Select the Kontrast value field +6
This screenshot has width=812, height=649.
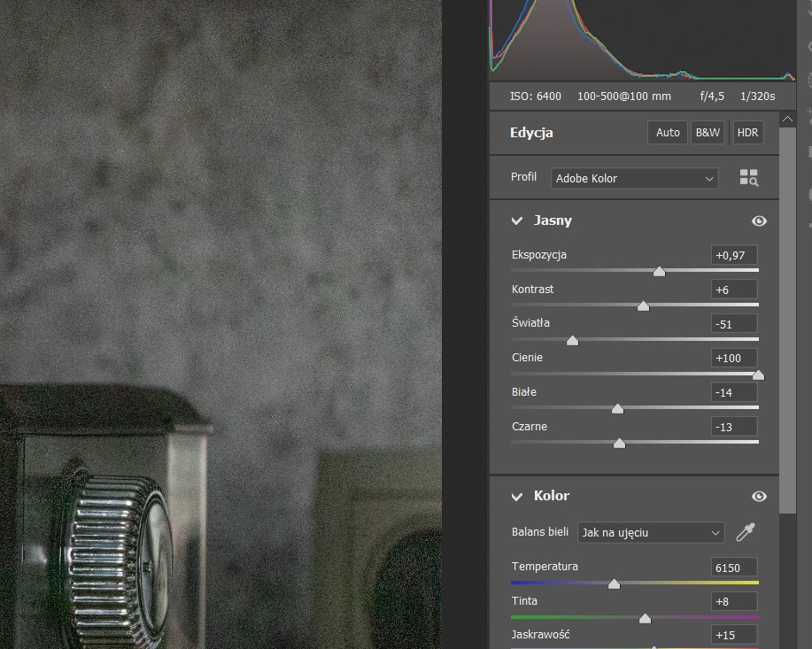pyautogui.click(x=734, y=290)
